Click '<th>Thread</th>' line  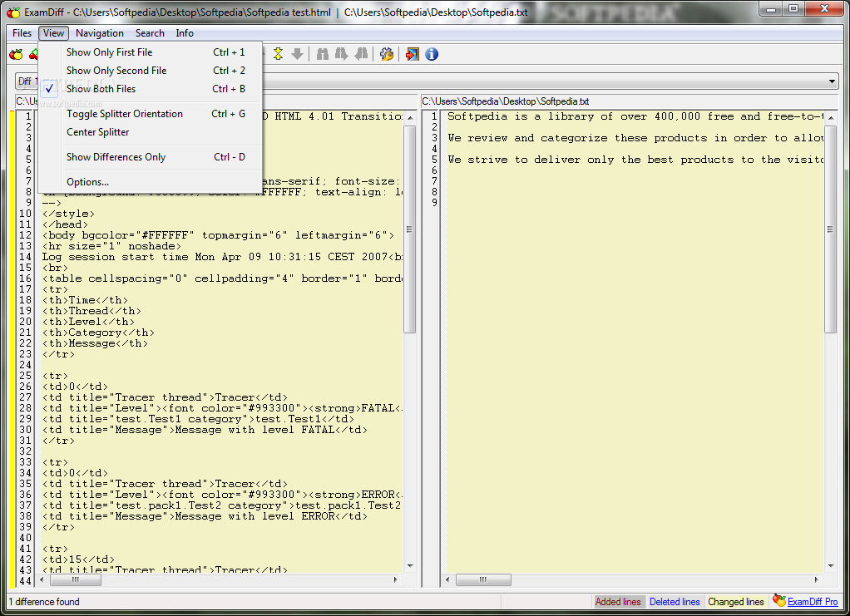(91, 311)
